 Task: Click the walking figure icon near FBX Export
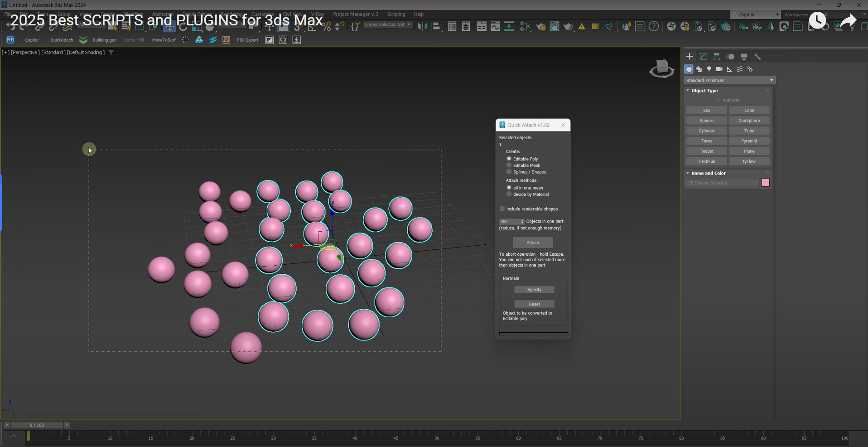pyautogui.click(x=297, y=40)
